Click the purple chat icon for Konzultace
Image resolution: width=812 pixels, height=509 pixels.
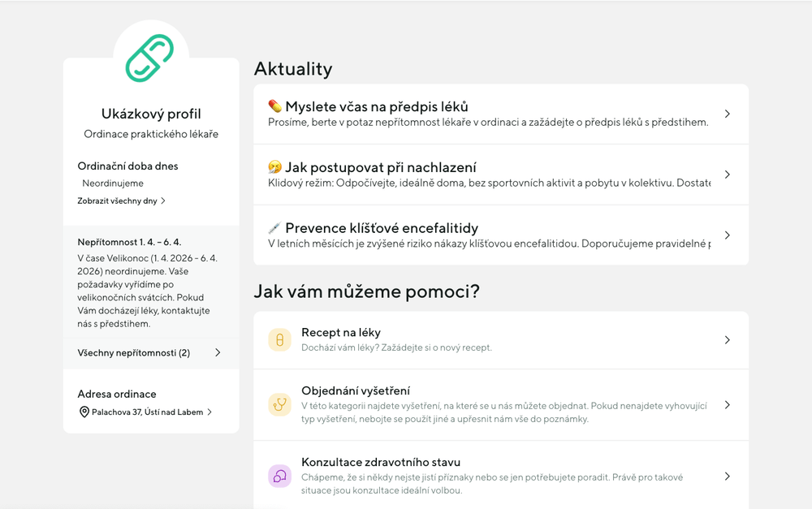tap(279, 477)
